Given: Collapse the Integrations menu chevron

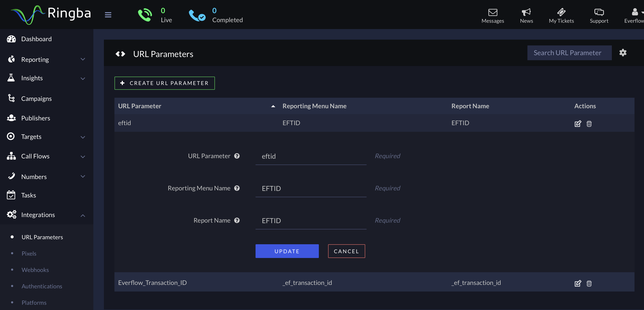Looking at the screenshot, I should click(83, 215).
